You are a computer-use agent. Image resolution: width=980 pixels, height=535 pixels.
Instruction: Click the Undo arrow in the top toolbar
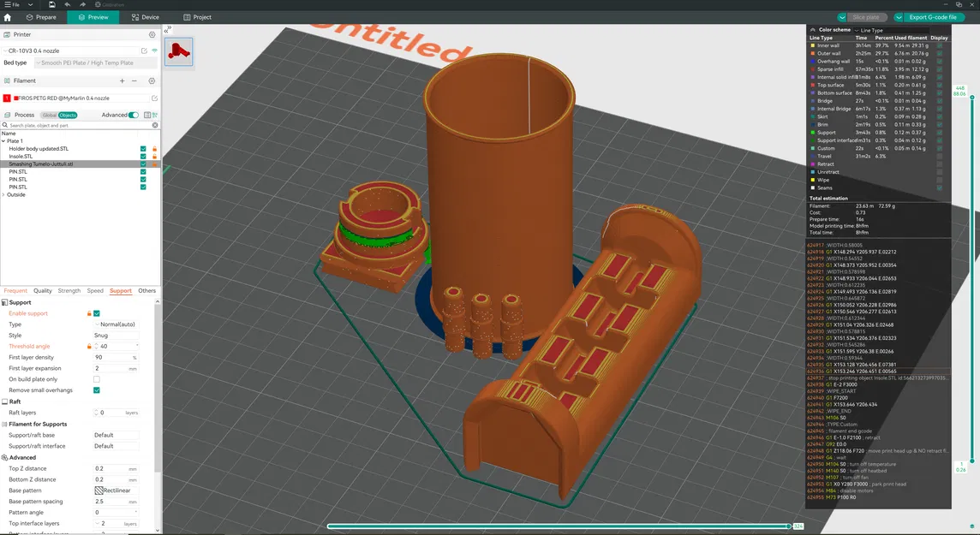coord(68,5)
